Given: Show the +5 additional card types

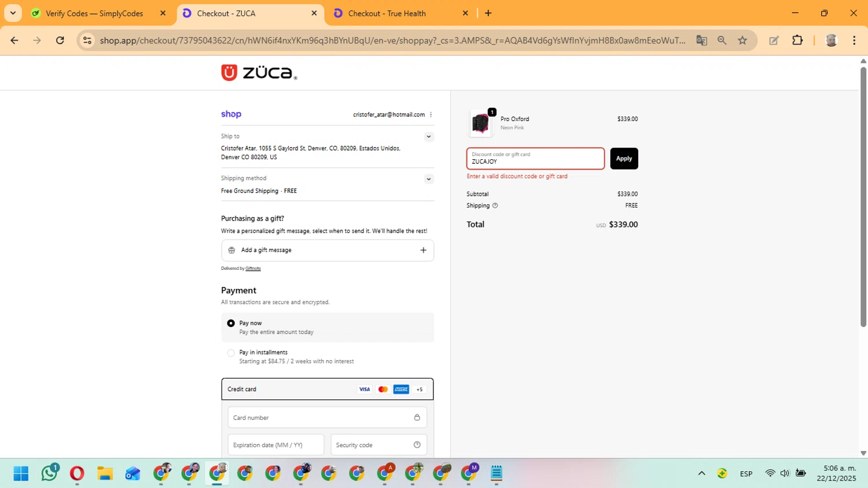Looking at the screenshot, I should coord(420,390).
